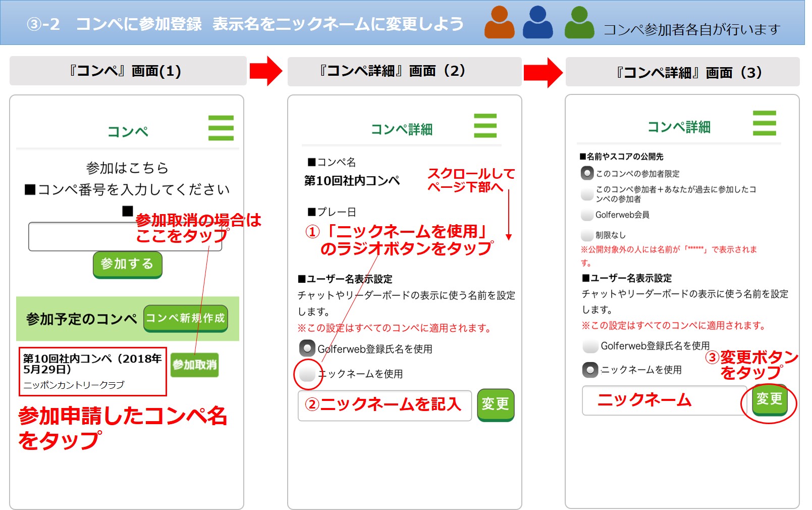
Task: Open hamburger menu on コンペ詳細 screen (3)
Action: [x=764, y=123]
